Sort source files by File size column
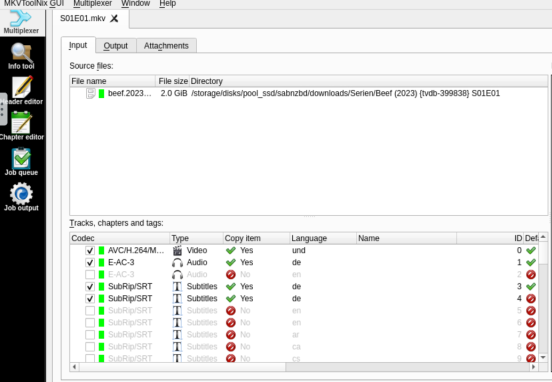This screenshot has width=552, height=382. (173, 81)
